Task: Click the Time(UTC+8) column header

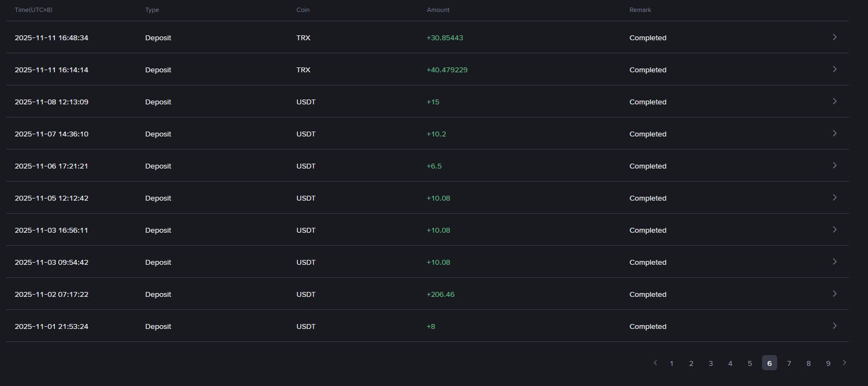Action: click(33, 10)
